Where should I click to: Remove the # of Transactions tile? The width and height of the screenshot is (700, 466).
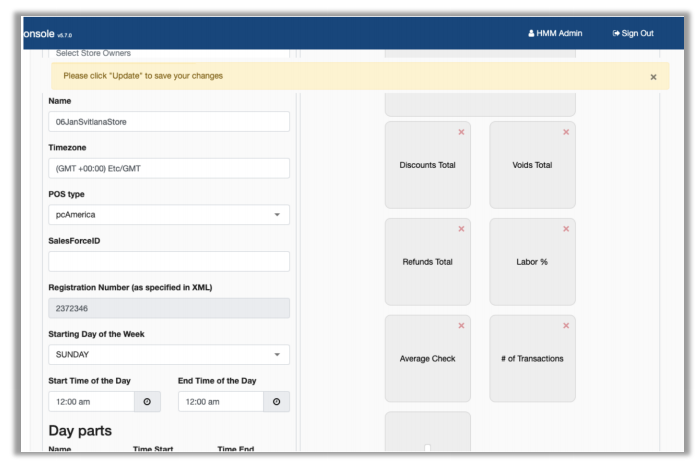pyautogui.click(x=566, y=326)
